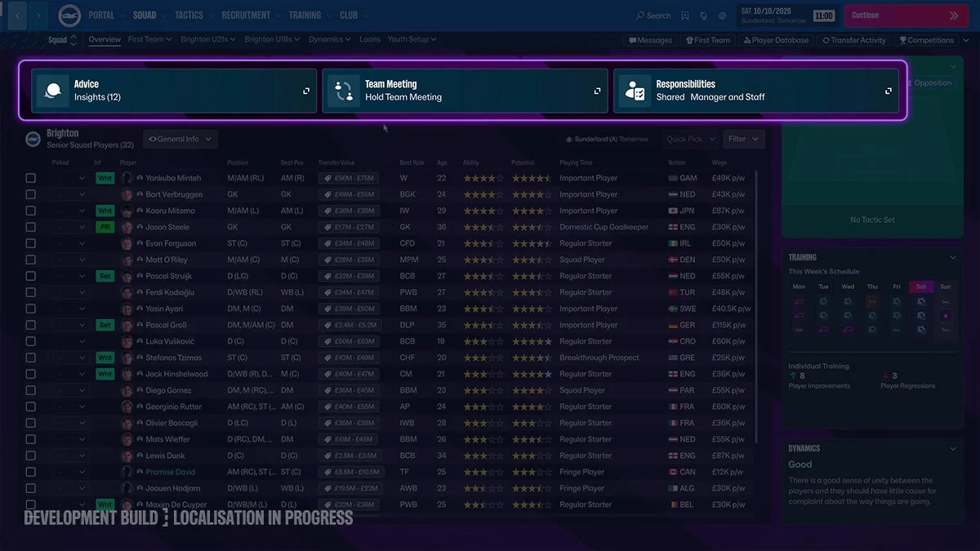Click the back navigation arrow
This screenshot has width=980, height=551.
coord(18,15)
